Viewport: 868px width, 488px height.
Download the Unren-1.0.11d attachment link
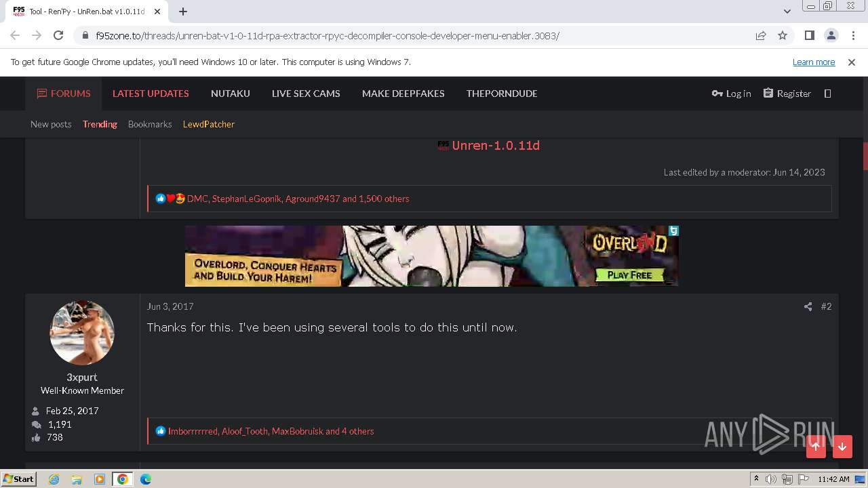pyautogui.click(x=496, y=145)
